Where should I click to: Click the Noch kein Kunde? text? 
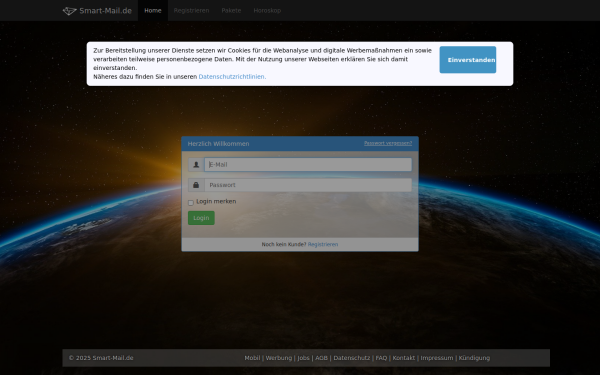click(x=284, y=245)
